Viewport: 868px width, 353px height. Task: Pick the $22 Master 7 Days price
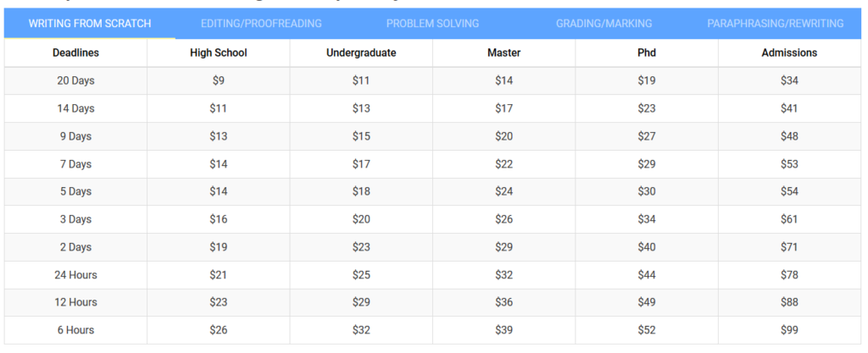[504, 164]
